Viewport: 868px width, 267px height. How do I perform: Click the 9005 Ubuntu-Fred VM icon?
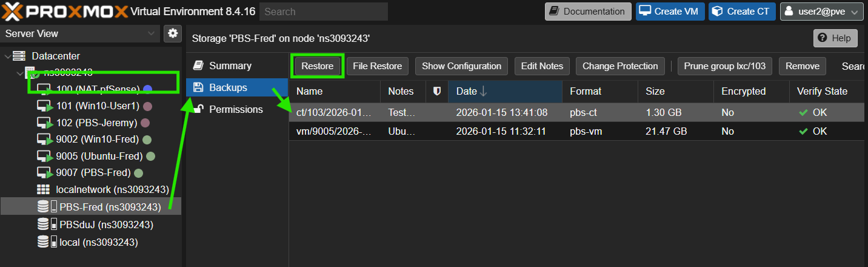44,157
